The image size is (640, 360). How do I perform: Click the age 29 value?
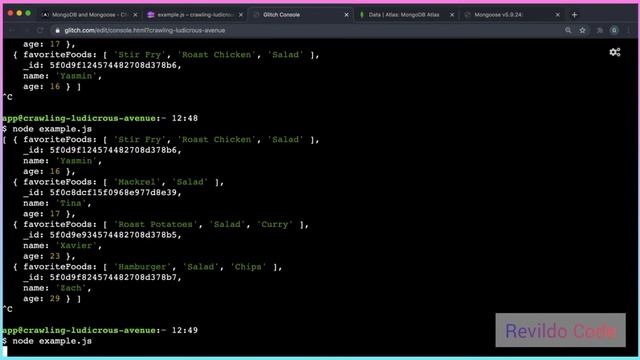(x=55, y=299)
